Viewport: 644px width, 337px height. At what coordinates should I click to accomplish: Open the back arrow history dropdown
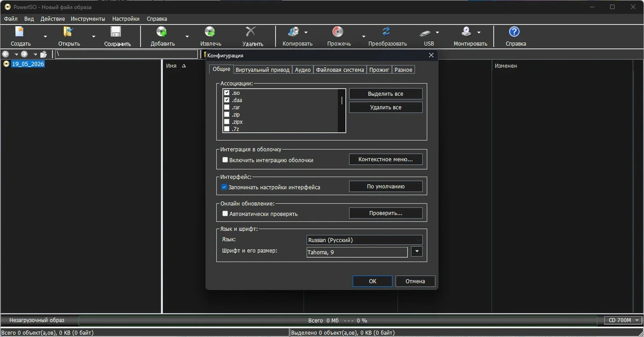tap(16, 54)
